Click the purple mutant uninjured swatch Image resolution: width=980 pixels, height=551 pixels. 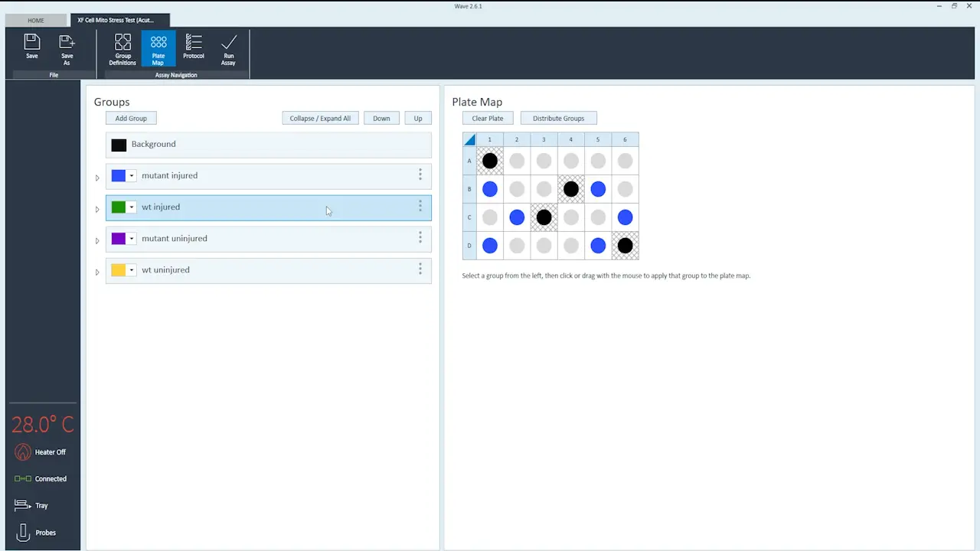[119, 239]
